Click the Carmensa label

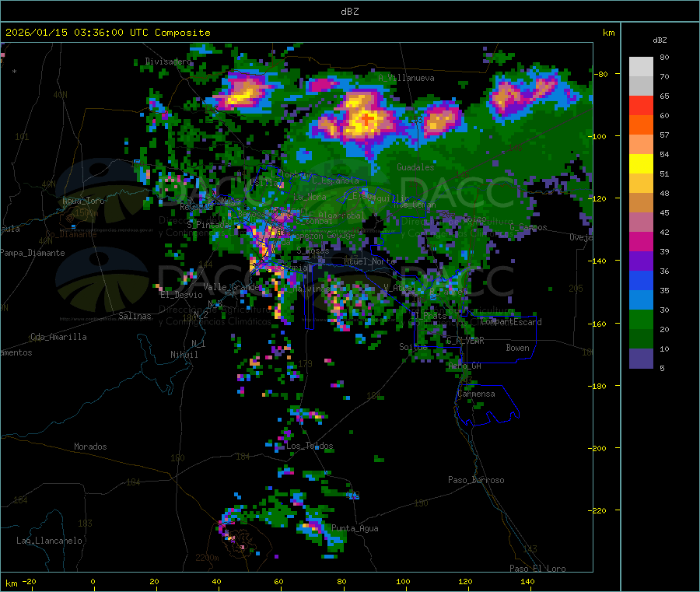pyautogui.click(x=476, y=394)
